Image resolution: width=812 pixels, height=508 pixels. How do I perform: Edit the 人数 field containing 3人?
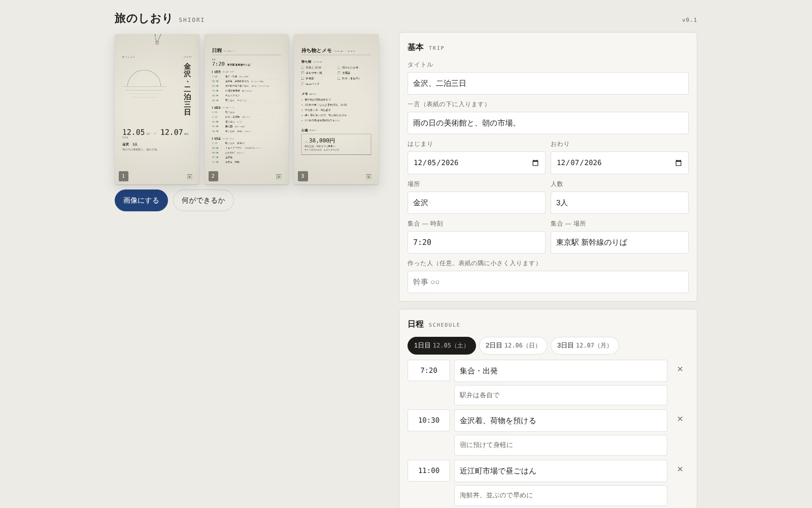point(620,203)
